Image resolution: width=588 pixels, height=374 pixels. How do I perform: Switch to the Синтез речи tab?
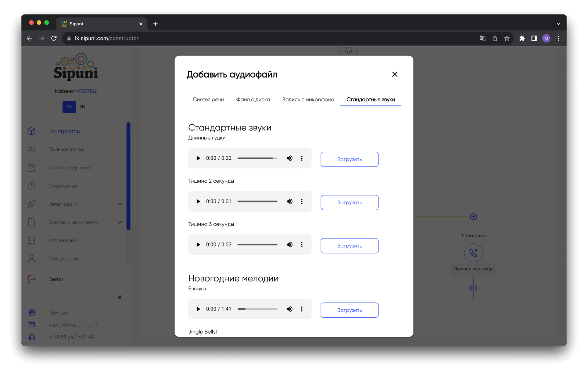[x=208, y=100]
